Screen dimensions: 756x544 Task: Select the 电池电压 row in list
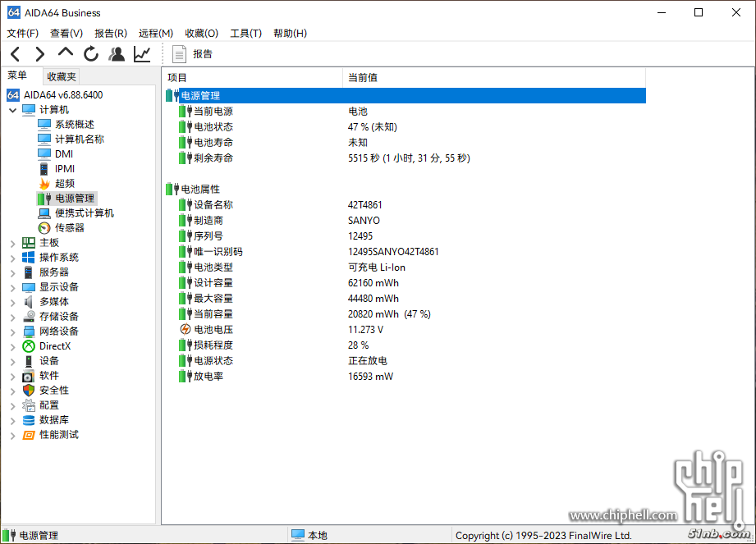213,330
